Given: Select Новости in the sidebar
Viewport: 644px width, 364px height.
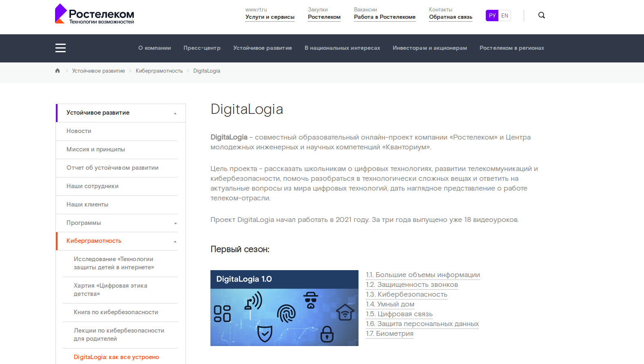Looking at the screenshot, I should [79, 131].
